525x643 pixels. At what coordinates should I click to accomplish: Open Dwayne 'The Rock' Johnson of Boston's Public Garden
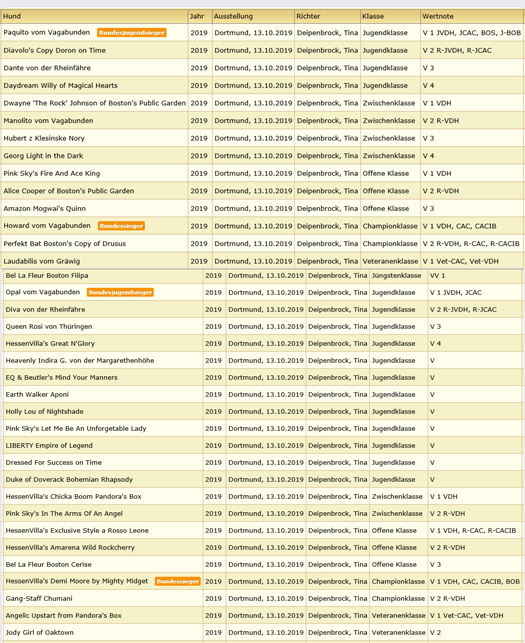click(95, 103)
